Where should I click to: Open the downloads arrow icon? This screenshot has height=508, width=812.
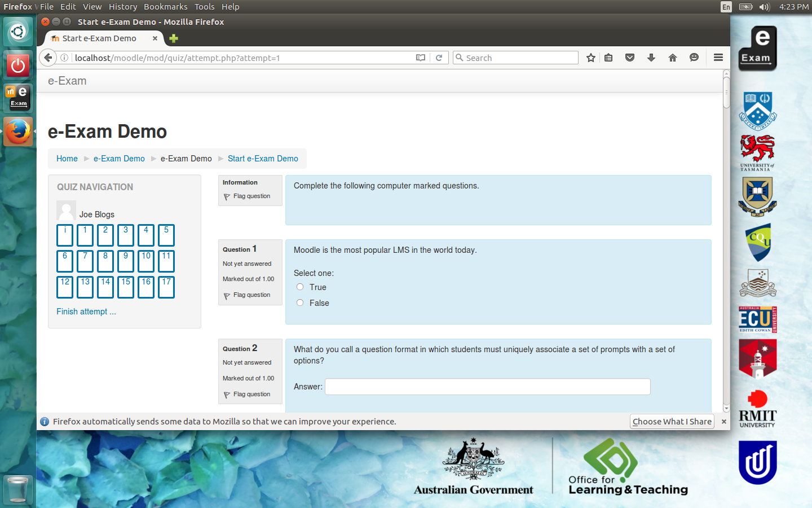pos(651,58)
